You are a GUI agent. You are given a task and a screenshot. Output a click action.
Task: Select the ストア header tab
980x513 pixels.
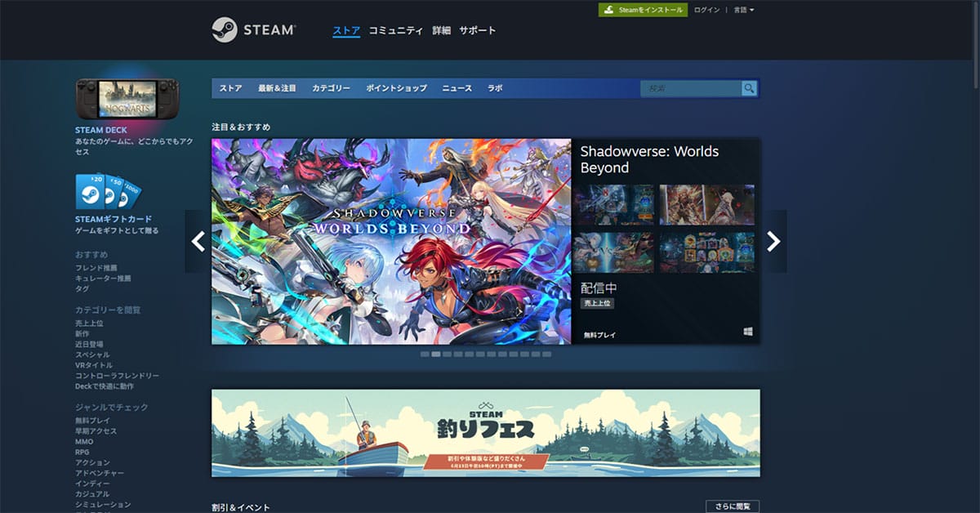pyautogui.click(x=346, y=30)
